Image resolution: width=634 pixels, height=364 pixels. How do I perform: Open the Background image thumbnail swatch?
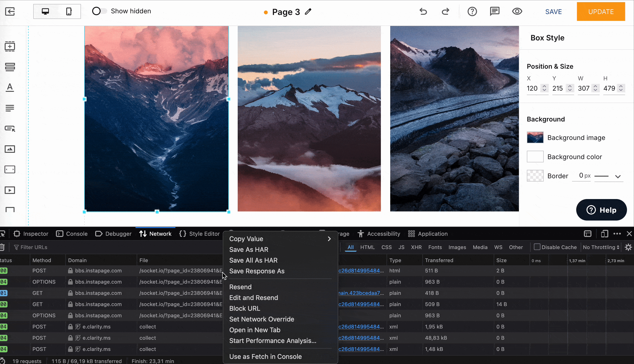click(535, 138)
